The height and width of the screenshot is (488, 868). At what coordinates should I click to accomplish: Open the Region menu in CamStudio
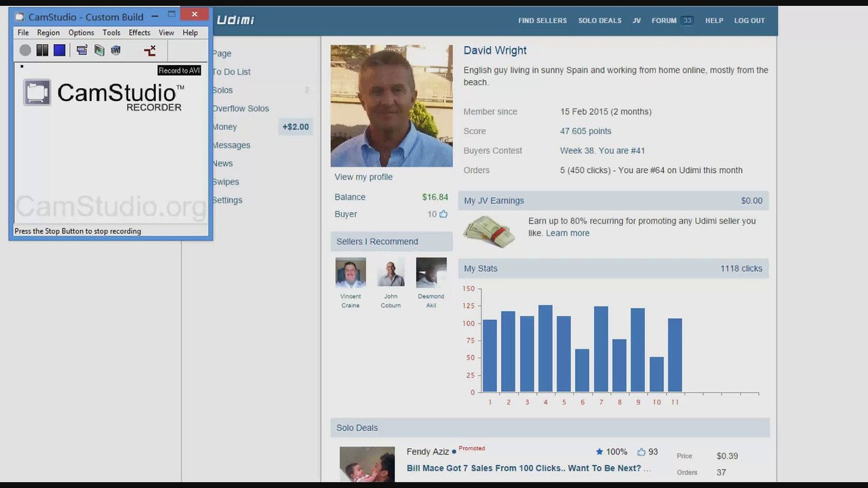48,33
